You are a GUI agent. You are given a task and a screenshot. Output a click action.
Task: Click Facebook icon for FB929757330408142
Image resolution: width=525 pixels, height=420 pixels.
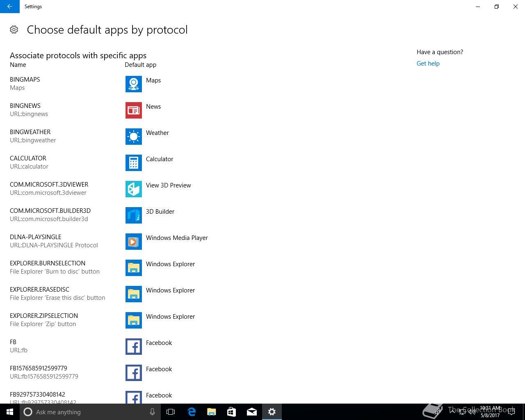(x=134, y=397)
